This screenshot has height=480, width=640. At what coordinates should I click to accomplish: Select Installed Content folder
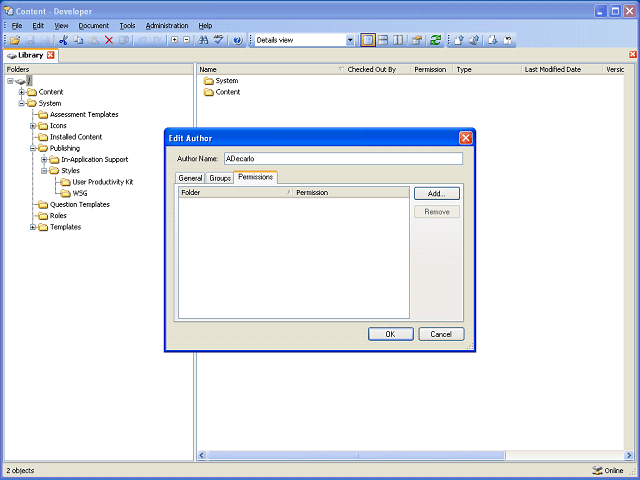tap(76, 137)
